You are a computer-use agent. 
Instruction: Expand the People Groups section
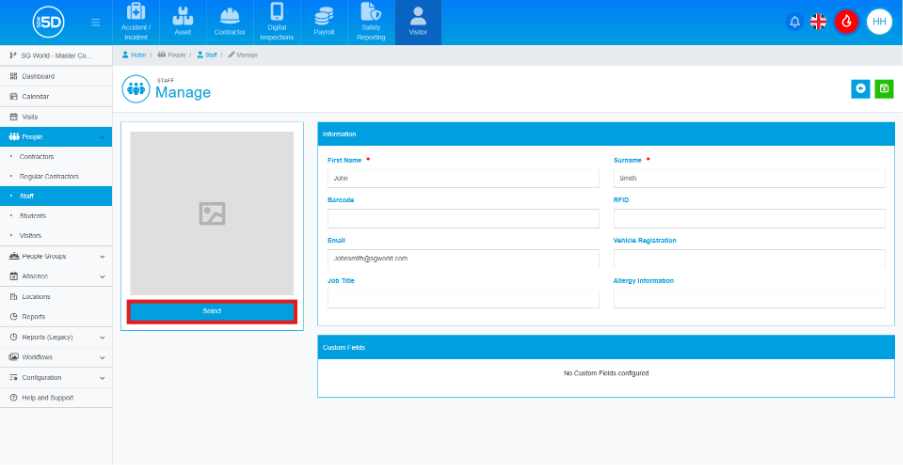tap(56, 256)
